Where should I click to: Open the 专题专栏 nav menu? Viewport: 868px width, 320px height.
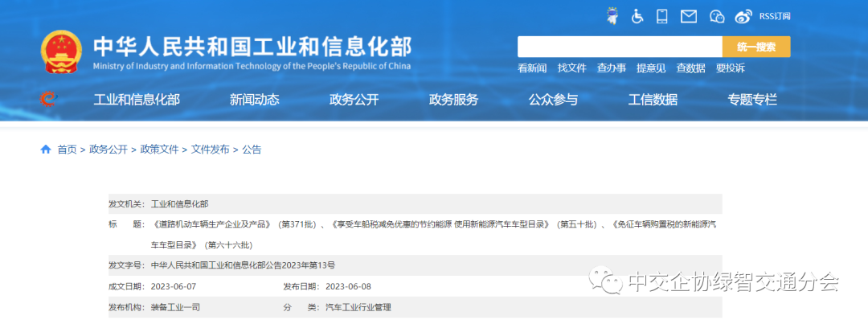[753, 100]
